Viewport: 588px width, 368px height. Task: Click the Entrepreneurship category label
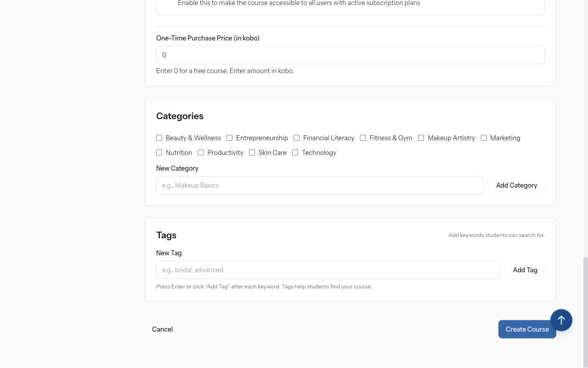coord(262,138)
